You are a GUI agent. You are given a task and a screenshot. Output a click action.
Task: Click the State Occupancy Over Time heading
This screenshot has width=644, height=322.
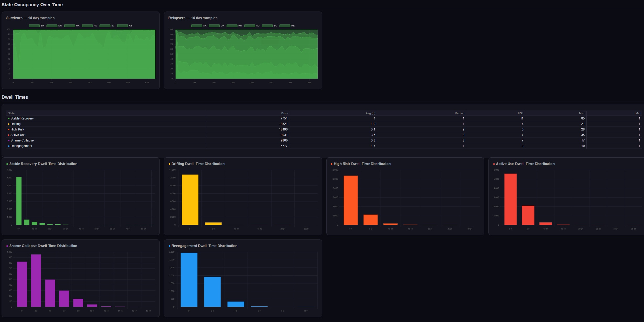32,5
